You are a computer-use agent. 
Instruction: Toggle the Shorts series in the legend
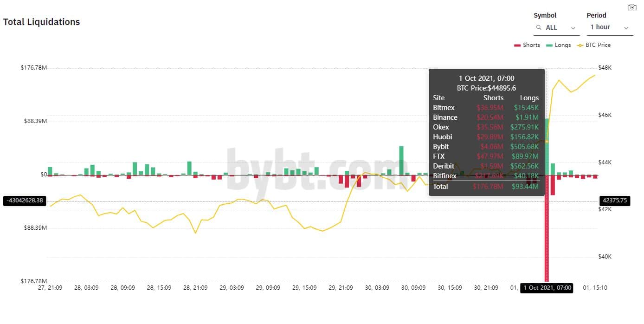coord(527,45)
